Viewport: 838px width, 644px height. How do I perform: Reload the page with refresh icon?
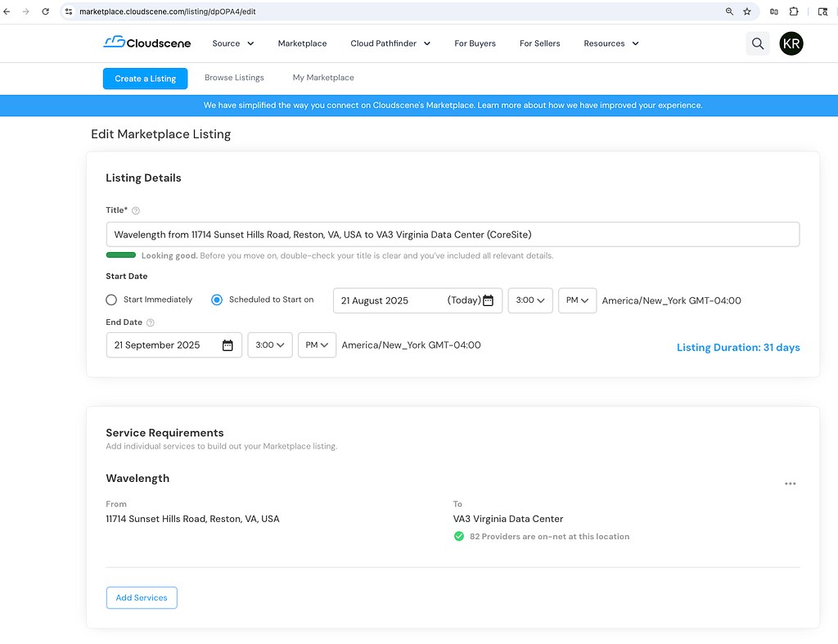point(46,11)
